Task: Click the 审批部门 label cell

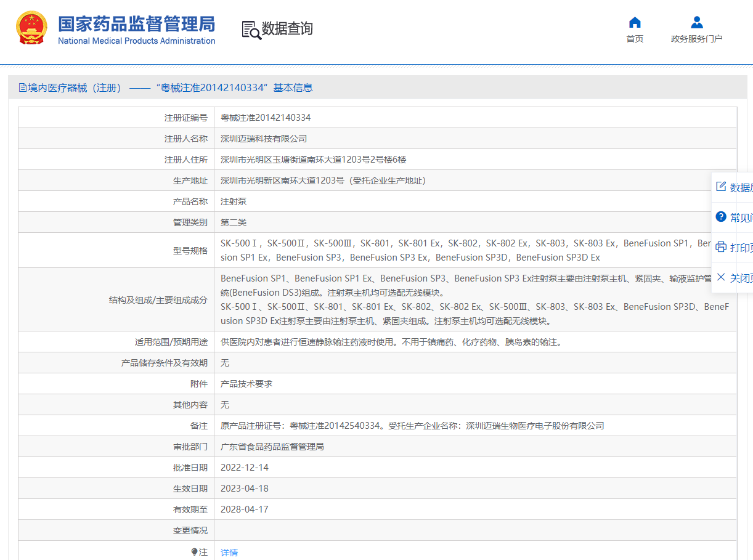Action: pos(116,447)
